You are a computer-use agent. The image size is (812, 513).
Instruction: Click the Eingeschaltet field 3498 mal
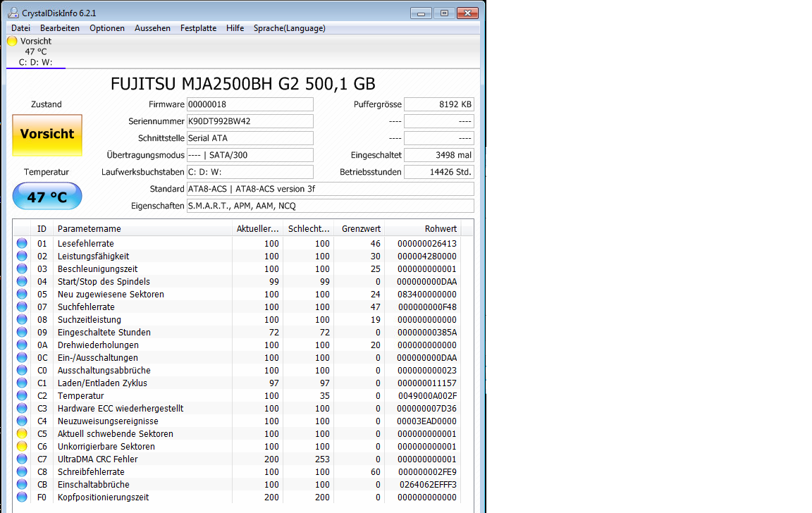pyautogui.click(x=439, y=155)
